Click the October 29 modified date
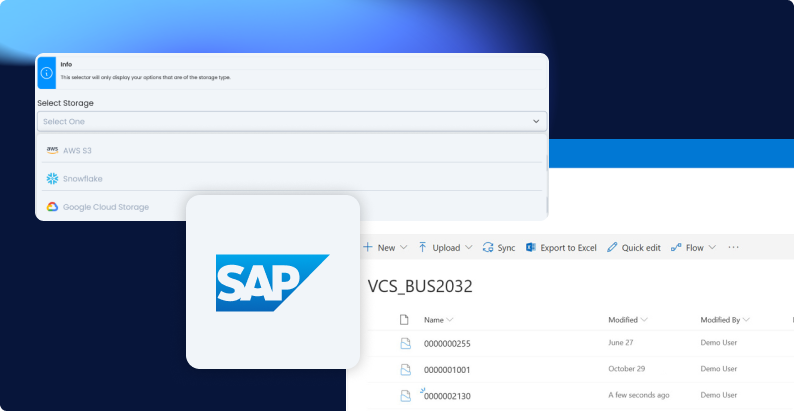 627,369
